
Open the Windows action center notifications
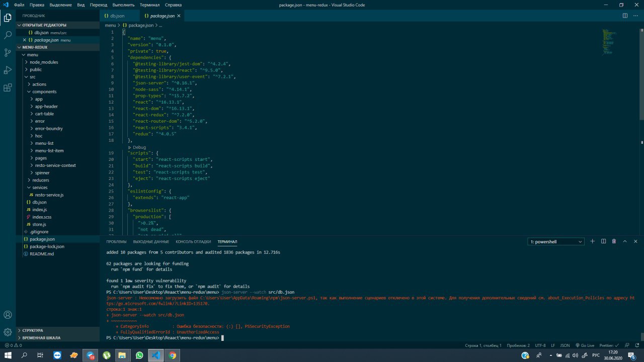[631, 355]
